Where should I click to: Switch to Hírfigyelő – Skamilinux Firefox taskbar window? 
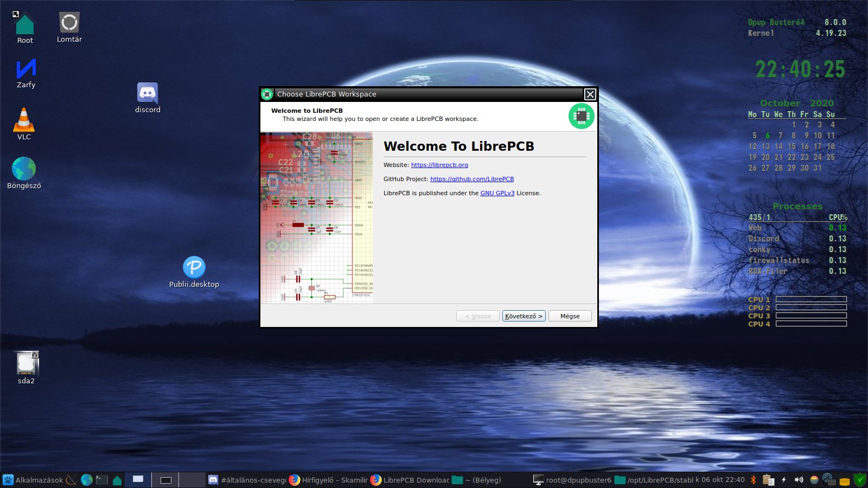tap(328, 480)
